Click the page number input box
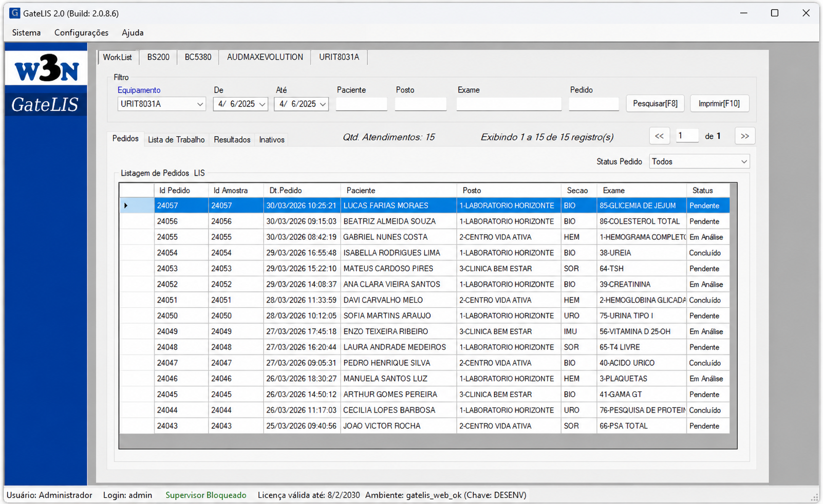The width and height of the screenshot is (823, 504). 687,136
